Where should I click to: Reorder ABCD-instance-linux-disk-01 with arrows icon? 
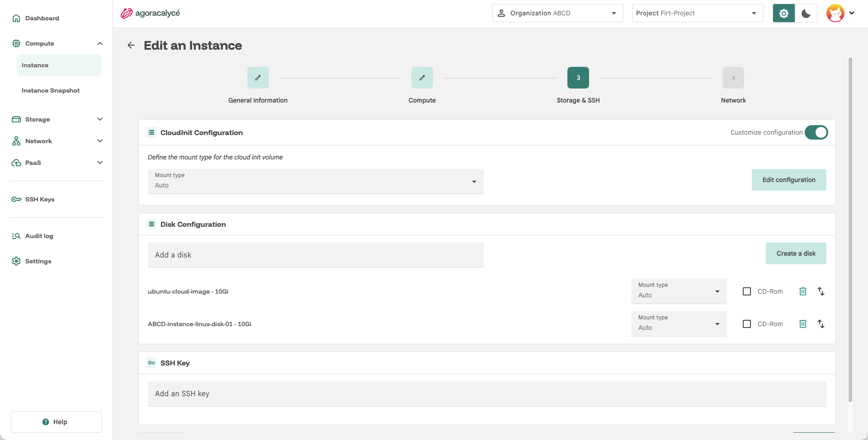pos(821,324)
